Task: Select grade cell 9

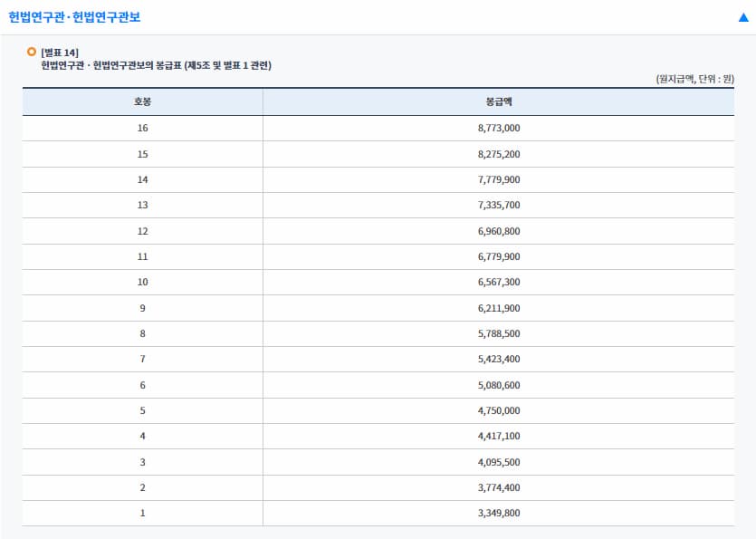Action: tap(143, 308)
